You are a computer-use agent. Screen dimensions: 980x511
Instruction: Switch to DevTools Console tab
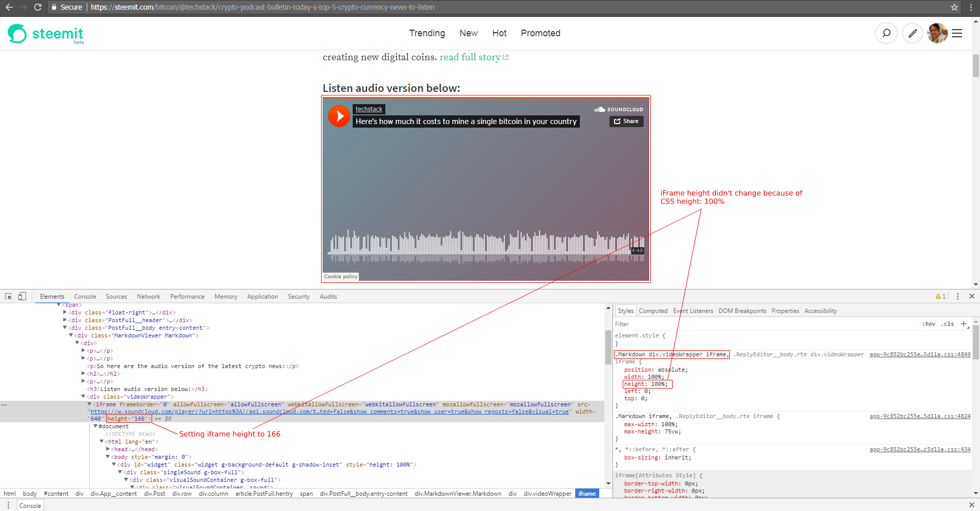(x=85, y=297)
